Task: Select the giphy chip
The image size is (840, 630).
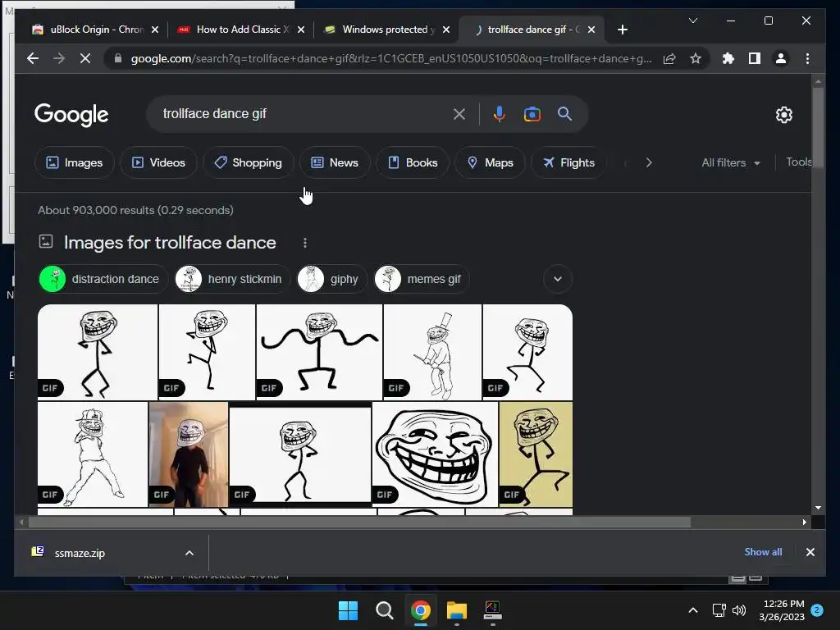Action: click(x=331, y=279)
